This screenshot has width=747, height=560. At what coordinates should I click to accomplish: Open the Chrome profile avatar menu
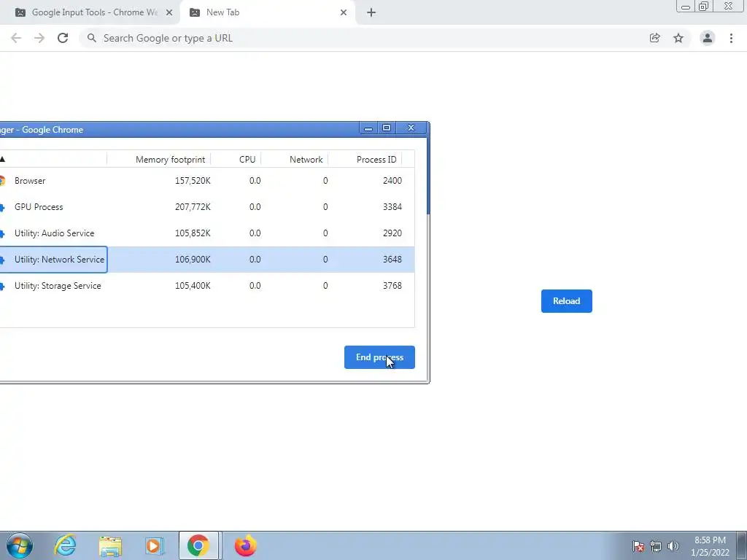tap(708, 38)
